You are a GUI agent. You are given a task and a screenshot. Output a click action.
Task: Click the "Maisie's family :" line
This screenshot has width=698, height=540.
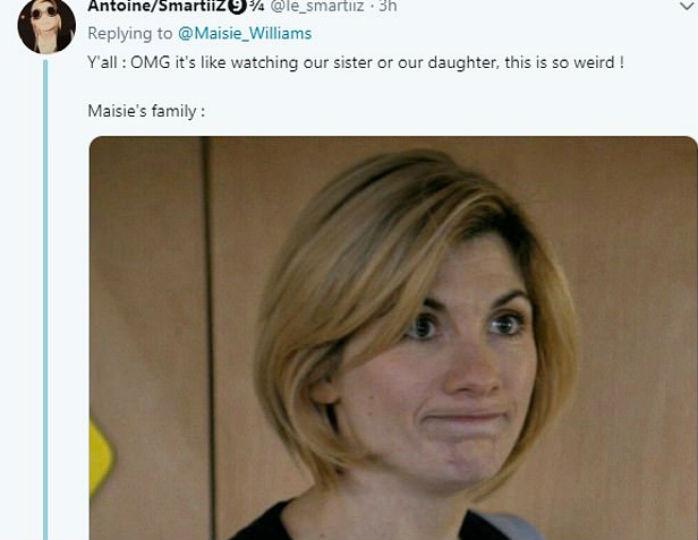(146, 111)
